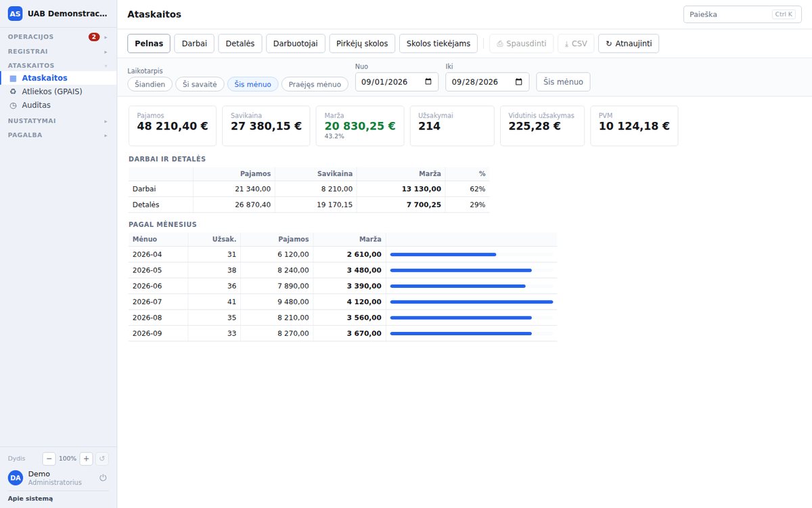Open Atliekos (GPAIS) in the sidebar
Viewport: 812px width, 508px height.
tap(58, 91)
